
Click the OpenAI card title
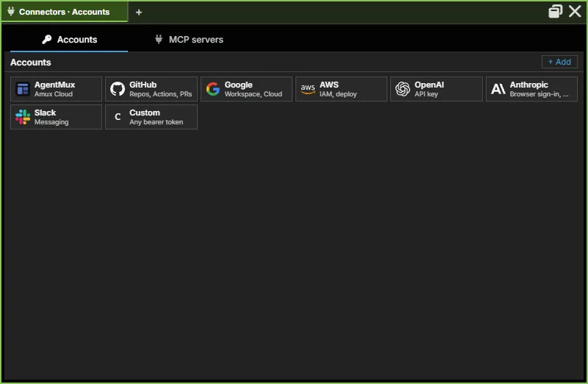[429, 85]
